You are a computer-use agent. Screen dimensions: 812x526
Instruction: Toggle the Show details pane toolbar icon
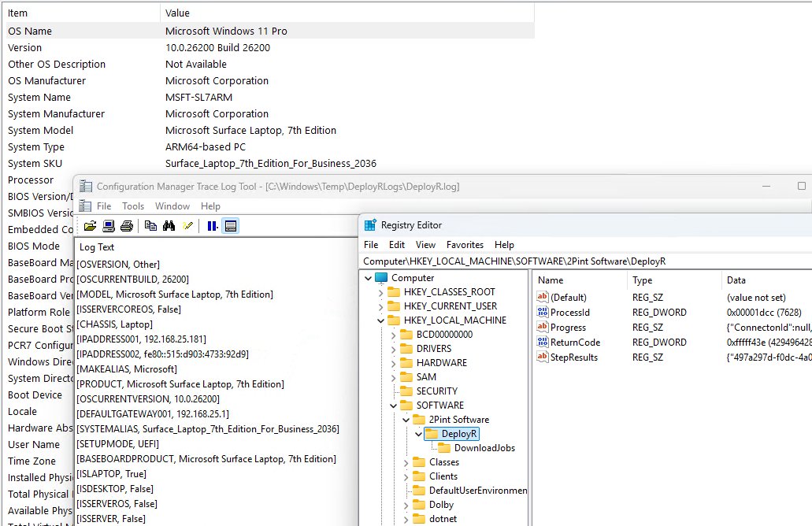[x=231, y=226]
